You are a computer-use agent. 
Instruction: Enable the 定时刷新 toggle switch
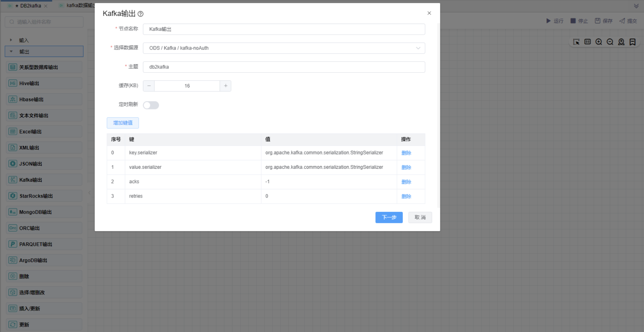tap(151, 105)
